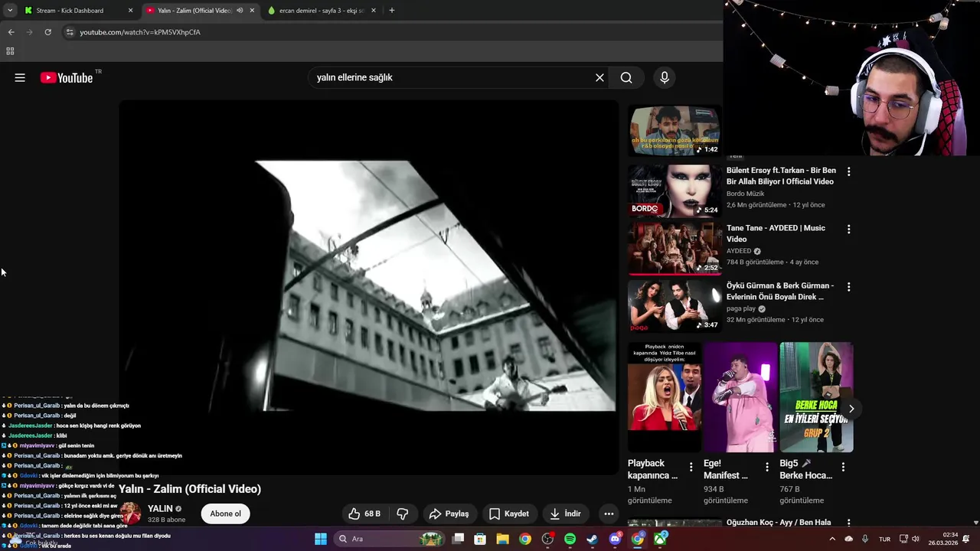Open Task View on the taskbar
The height and width of the screenshot is (551, 980).
pos(458,539)
